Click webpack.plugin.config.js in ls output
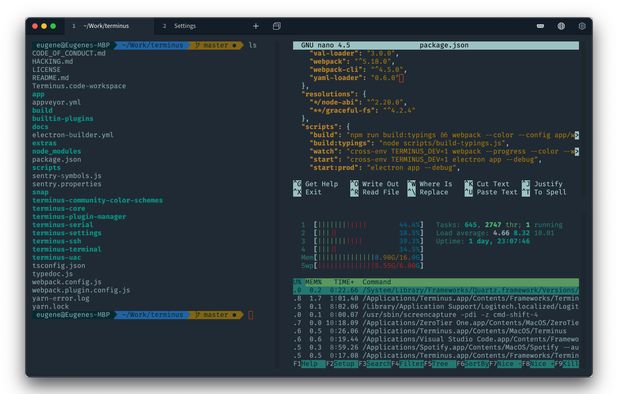The height and width of the screenshot is (394, 618). [81, 290]
